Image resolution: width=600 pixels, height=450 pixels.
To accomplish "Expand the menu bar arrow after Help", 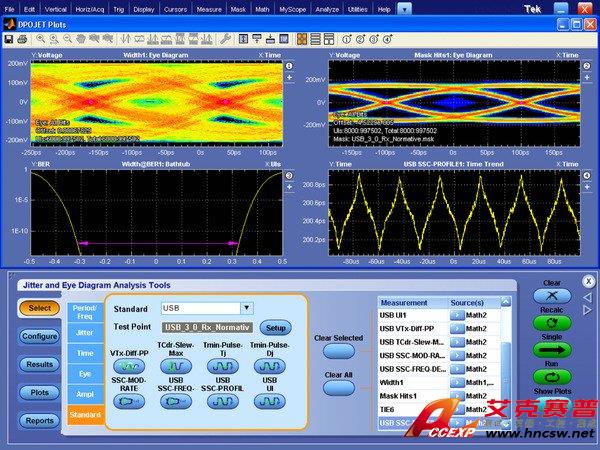I will click(x=403, y=7).
